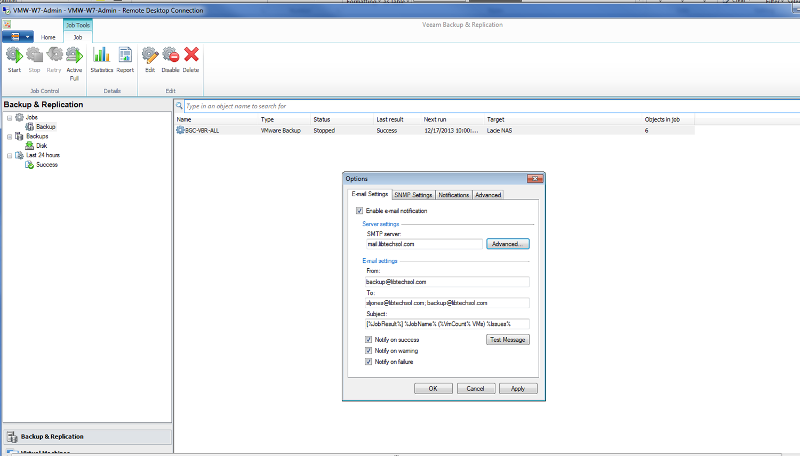Open the Home ribbon tab
The width and height of the screenshot is (800, 456).
pyautogui.click(x=48, y=37)
